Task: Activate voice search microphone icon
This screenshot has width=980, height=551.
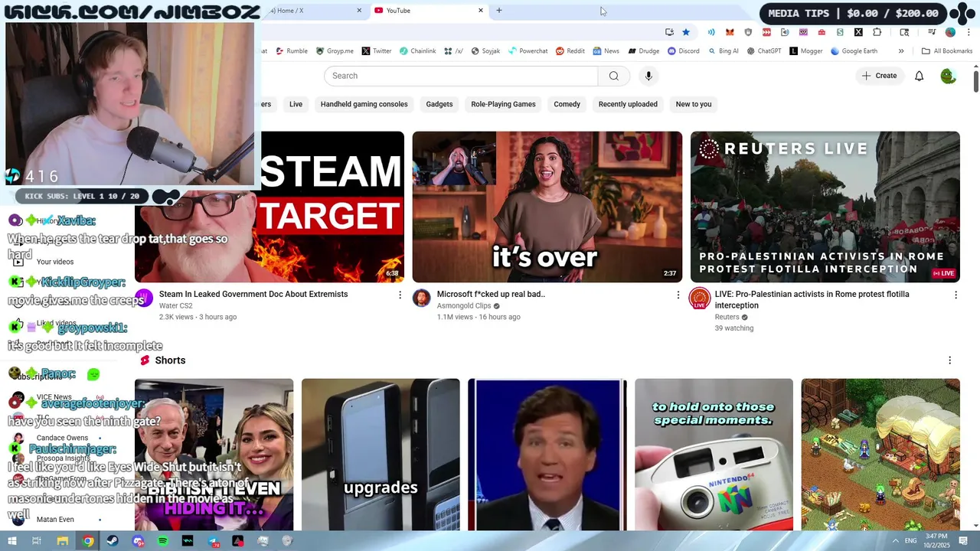Action: pyautogui.click(x=648, y=76)
